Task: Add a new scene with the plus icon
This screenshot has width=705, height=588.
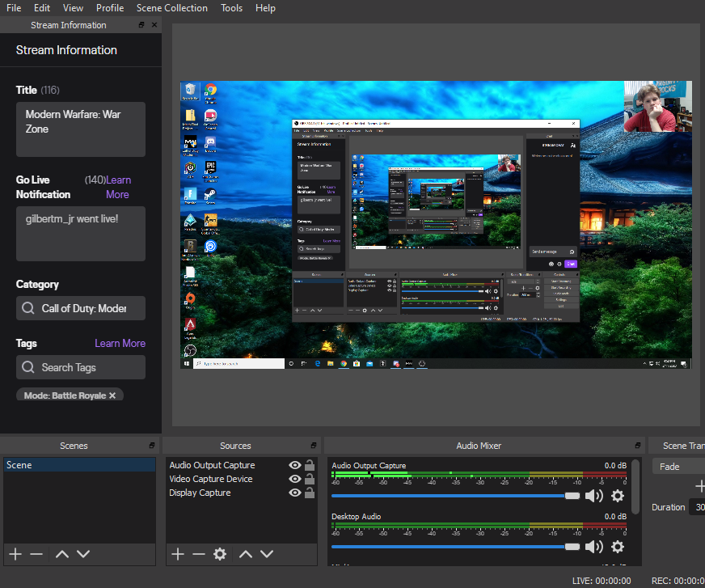Action: click(x=15, y=554)
